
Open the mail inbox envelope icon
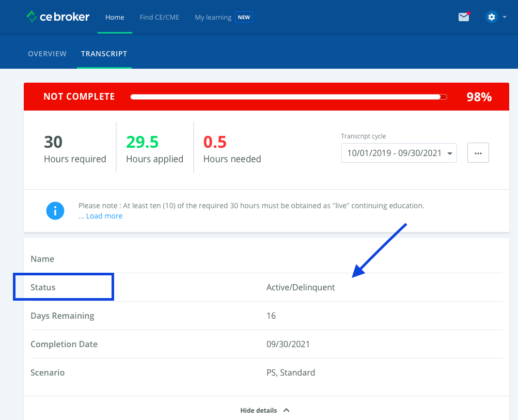click(x=464, y=17)
